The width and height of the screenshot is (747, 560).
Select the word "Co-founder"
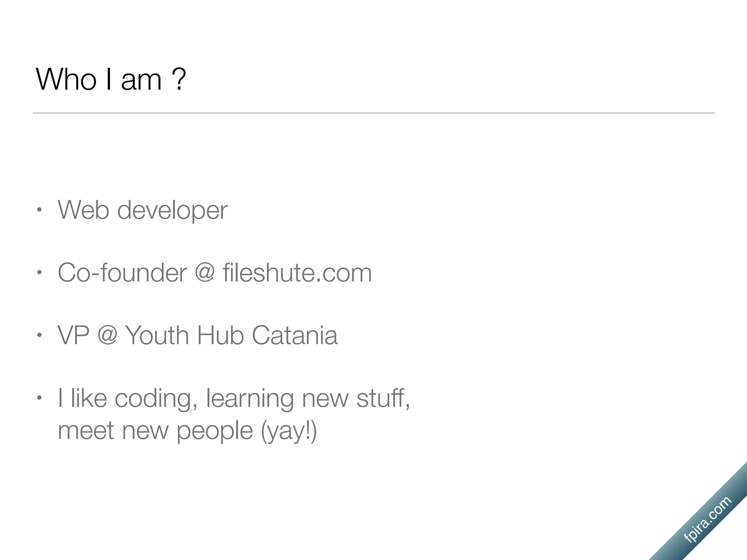(x=122, y=273)
